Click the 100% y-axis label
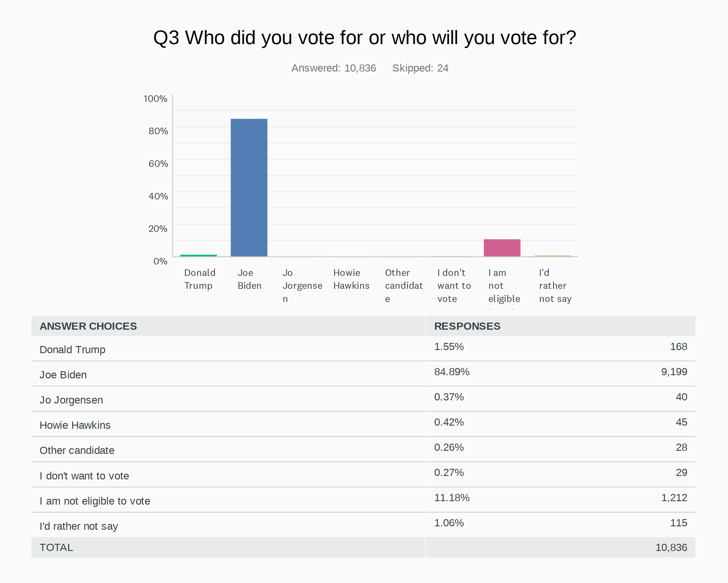Screen dimensions: 728x583 coord(155,98)
